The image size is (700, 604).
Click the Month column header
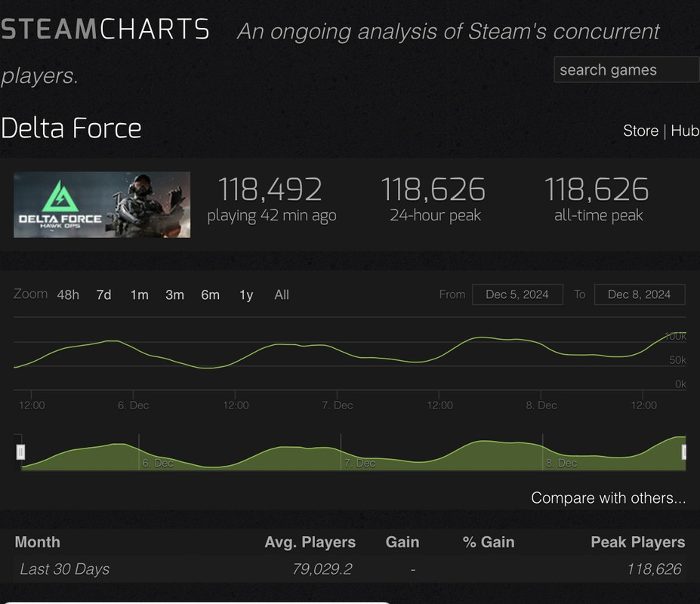tap(38, 542)
